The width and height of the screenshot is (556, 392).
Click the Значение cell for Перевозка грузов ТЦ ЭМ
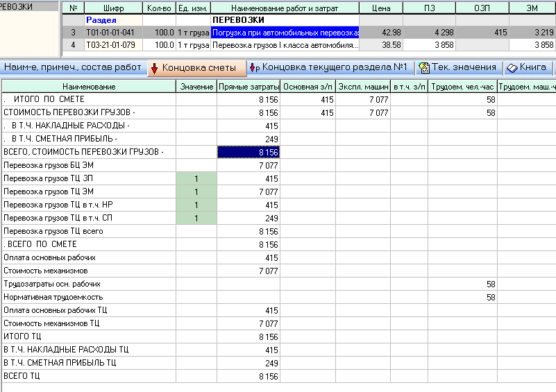(x=196, y=191)
